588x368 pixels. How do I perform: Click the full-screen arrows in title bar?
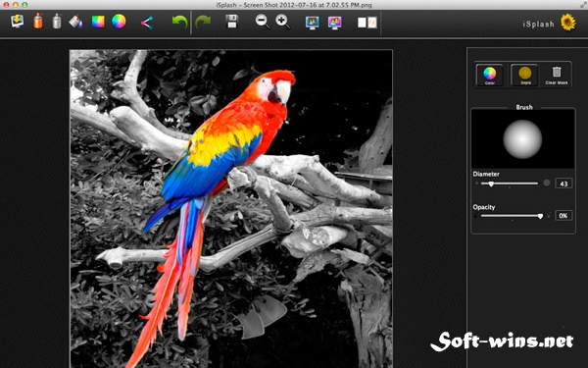click(x=583, y=5)
